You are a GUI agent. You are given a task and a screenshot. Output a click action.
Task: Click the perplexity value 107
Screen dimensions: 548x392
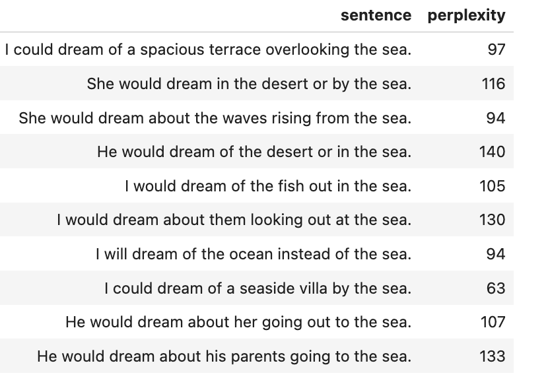[x=493, y=322]
